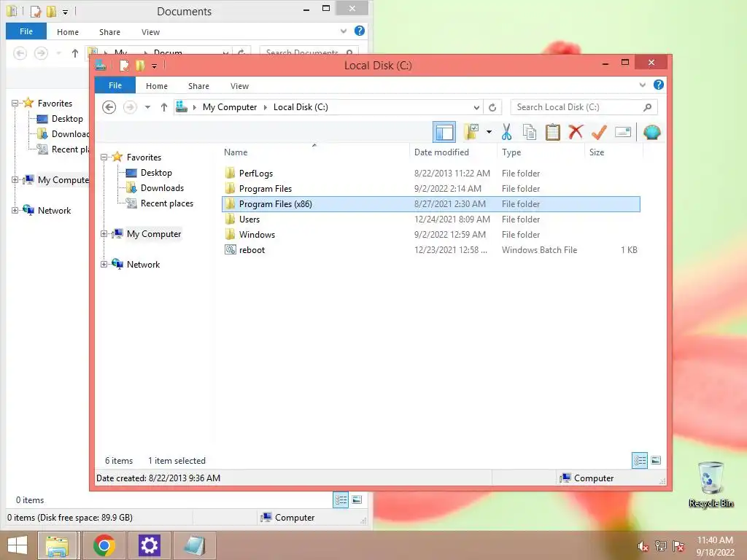Switch to large icons view in Local Disk window

tap(656, 461)
